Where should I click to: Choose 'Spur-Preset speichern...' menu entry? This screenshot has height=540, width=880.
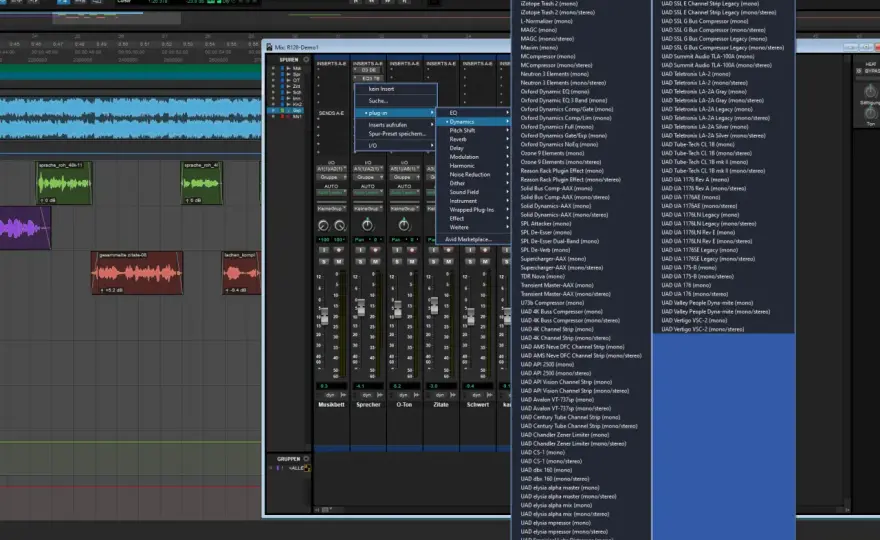[396, 134]
